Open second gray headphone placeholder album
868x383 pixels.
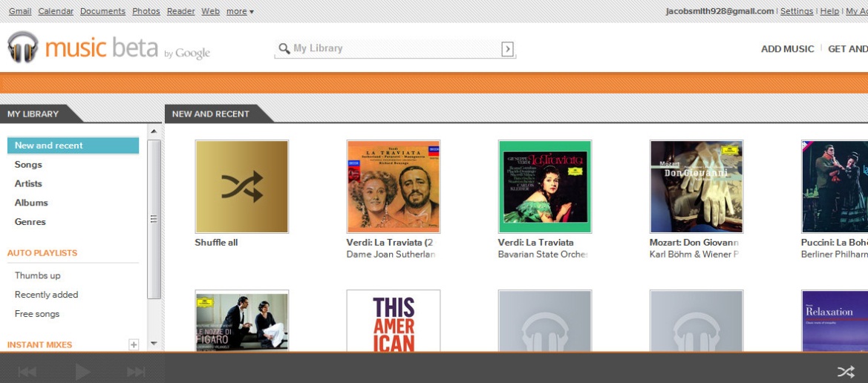pos(696,321)
